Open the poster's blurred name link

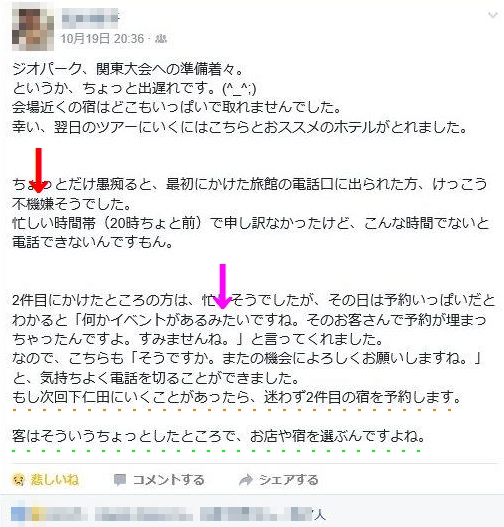[90, 17]
